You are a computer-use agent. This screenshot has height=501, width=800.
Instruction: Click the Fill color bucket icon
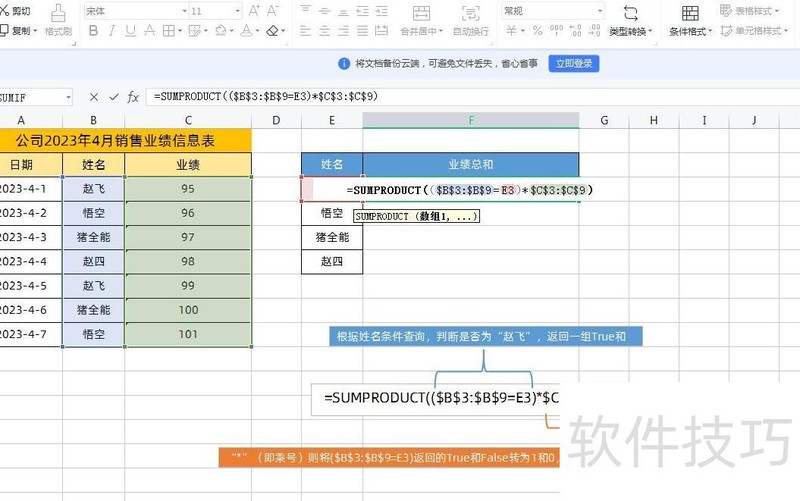point(220,31)
